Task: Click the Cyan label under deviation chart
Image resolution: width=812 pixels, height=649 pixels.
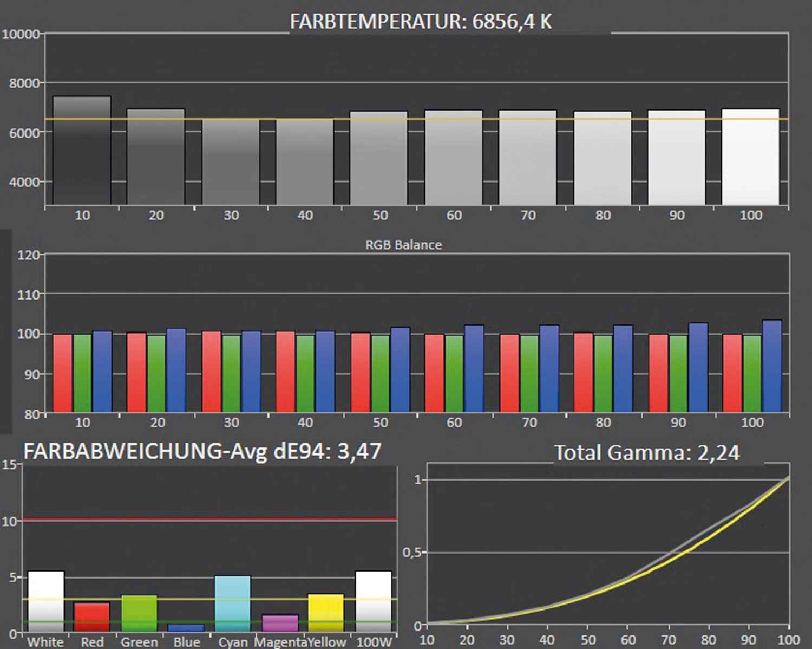Action: tap(233, 642)
